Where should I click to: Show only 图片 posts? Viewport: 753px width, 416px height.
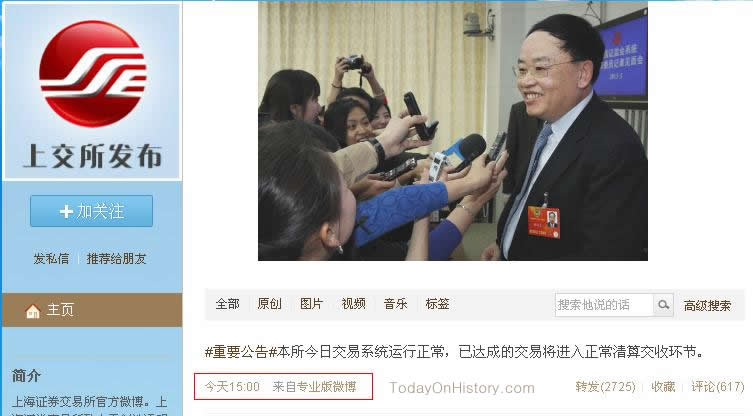(311, 304)
